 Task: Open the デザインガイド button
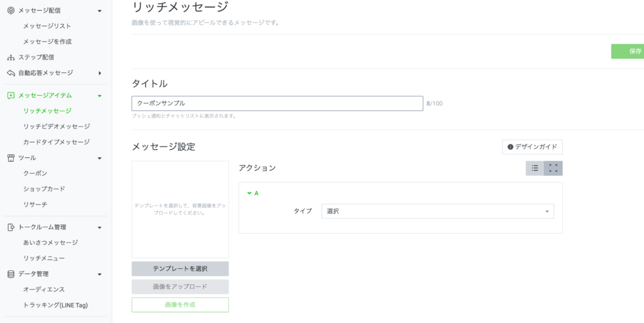point(532,147)
